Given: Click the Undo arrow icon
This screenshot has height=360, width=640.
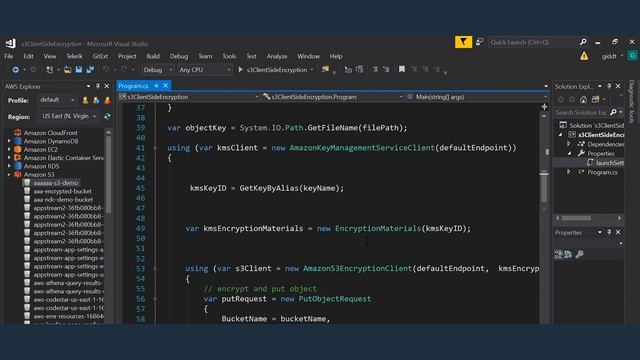Looking at the screenshot, I should pos(106,70).
